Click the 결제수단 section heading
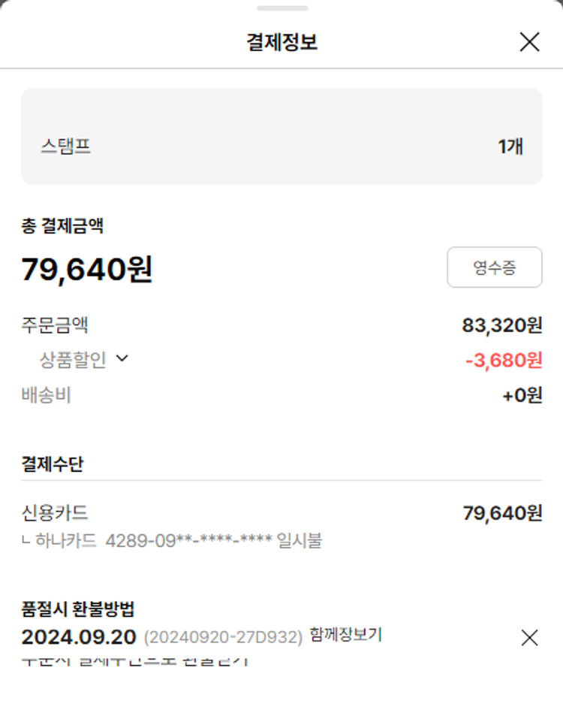The width and height of the screenshot is (563, 728). pyautogui.click(x=53, y=464)
